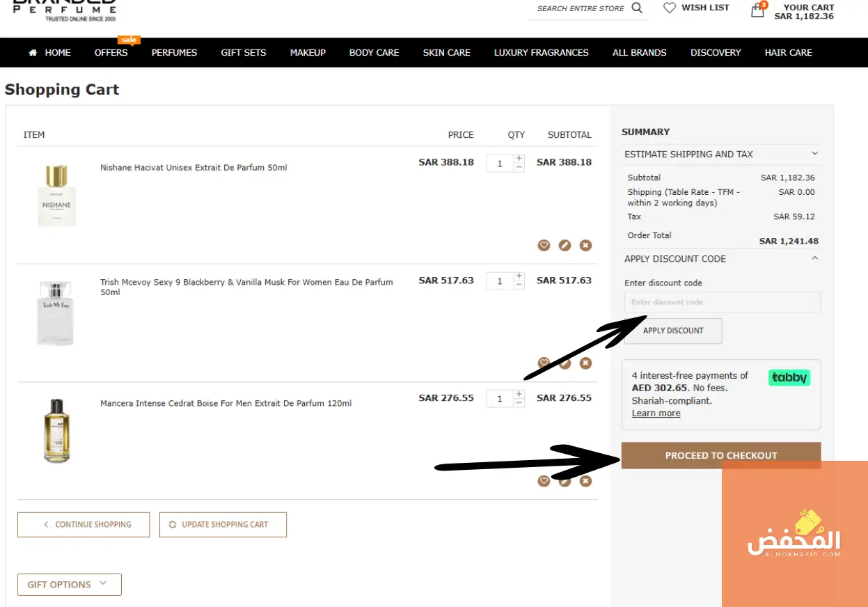
Task: Expand Estimate Shipping and Tax section
Action: coord(721,154)
